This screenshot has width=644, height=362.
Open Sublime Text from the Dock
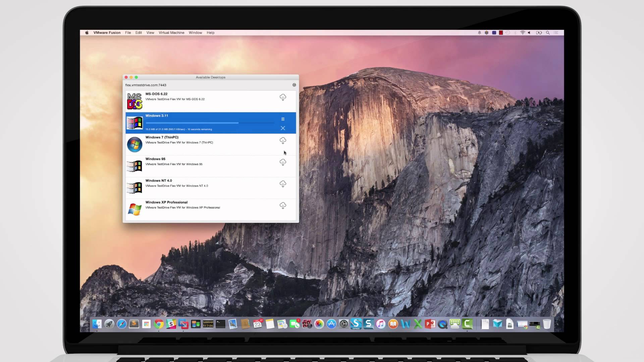(x=134, y=324)
